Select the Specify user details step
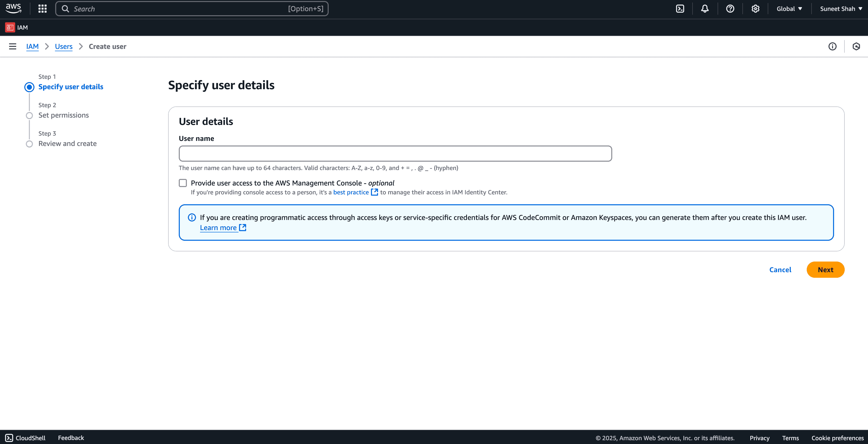868x444 pixels. 71,87
